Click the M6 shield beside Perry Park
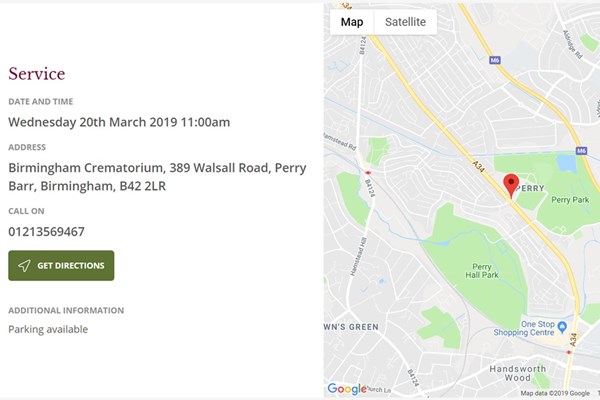600x400 pixels. pyautogui.click(x=581, y=151)
